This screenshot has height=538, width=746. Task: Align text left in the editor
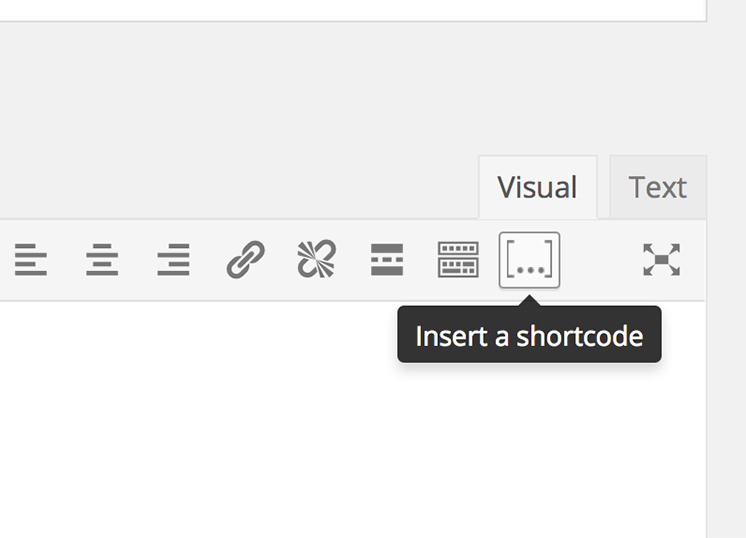30,260
